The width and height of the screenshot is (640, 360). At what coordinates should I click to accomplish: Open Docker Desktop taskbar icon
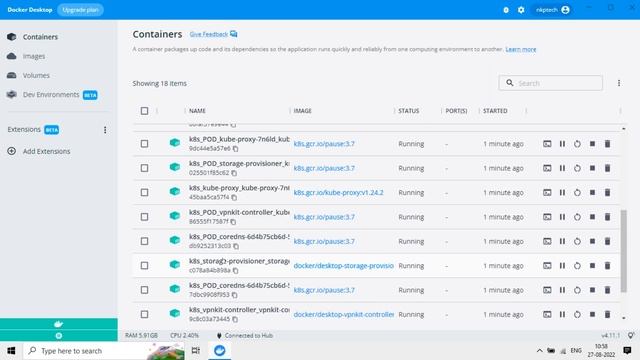220,351
